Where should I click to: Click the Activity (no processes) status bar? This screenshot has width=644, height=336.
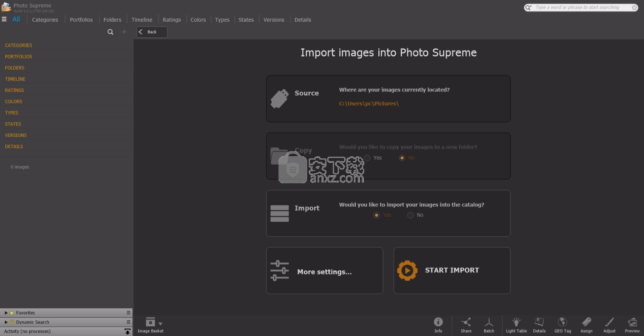tap(66, 332)
